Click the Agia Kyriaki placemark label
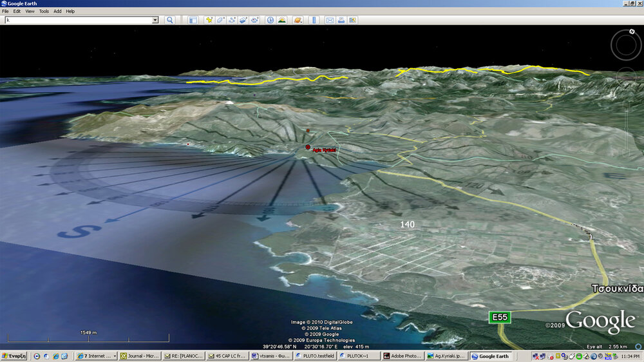644x362 pixels. (324, 150)
